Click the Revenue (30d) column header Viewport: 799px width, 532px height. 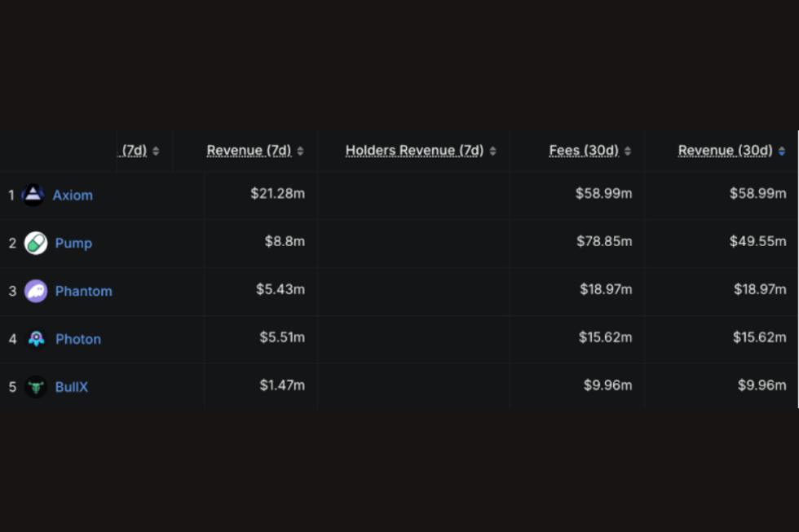pos(725,151)
